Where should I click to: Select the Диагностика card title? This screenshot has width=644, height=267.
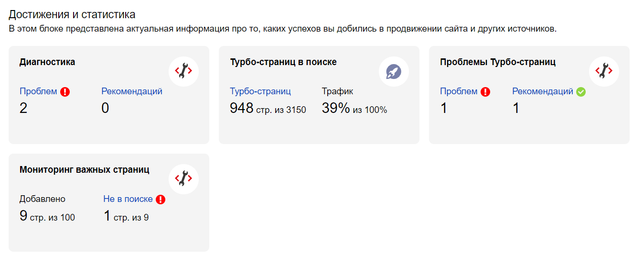pos(47,62)
